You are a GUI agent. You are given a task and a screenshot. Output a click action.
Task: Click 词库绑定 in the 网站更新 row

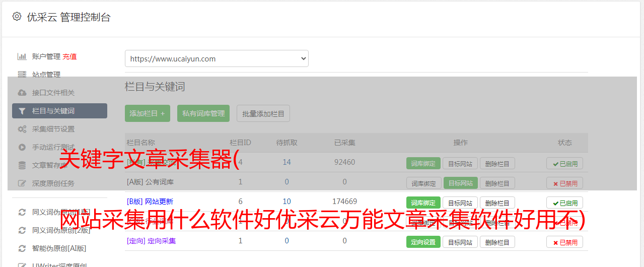pos(423,203)
